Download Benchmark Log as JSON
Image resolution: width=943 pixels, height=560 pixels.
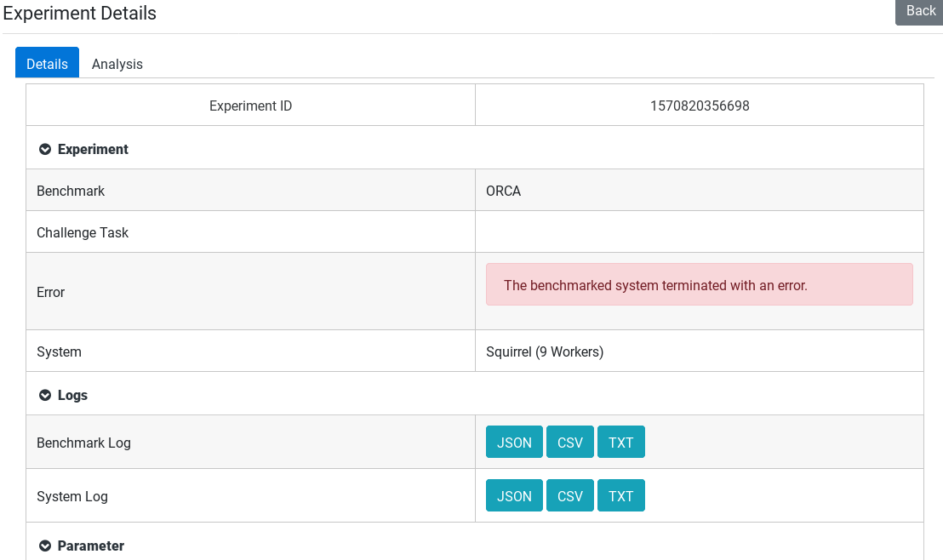[x=514, y=442]
